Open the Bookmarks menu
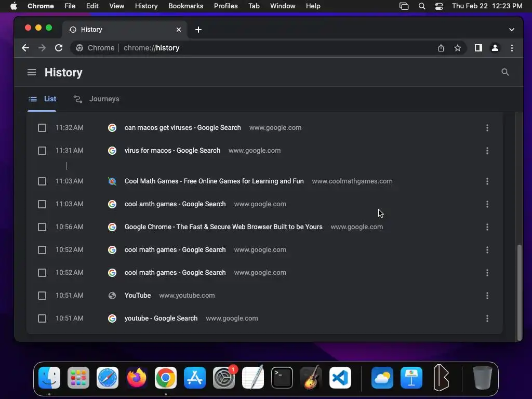The image size is (532, 399). (185, 6)
